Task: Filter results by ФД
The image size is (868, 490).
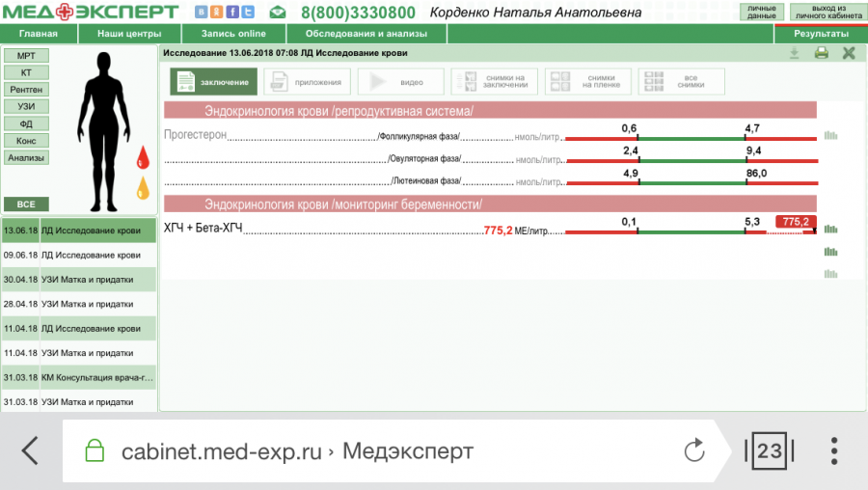Action: click(x=26, y=123)
